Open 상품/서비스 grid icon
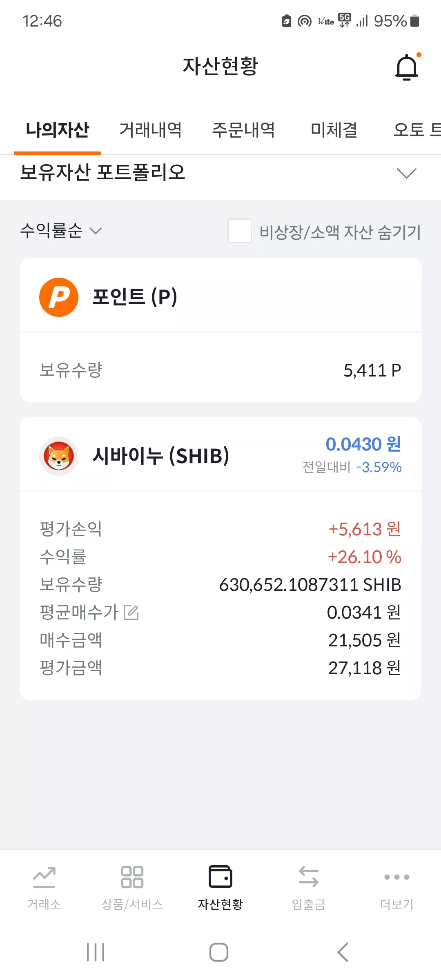Screen dimensions: 441x980 132,877
